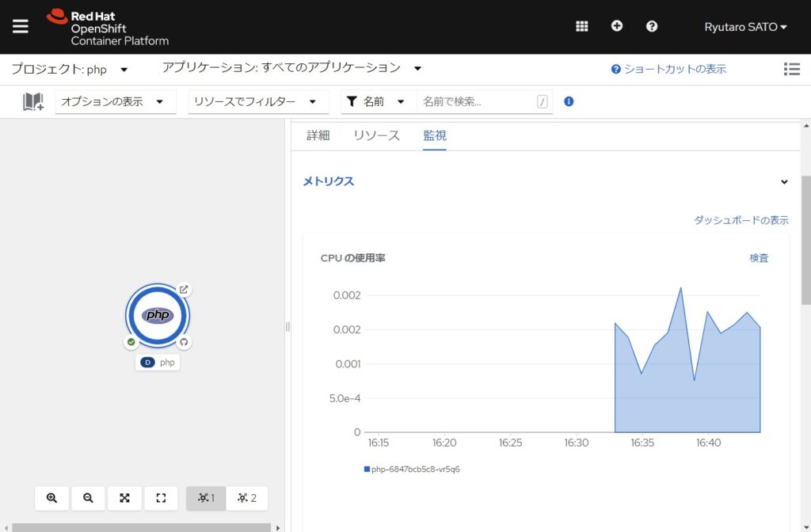Switch to the リソース tab
Screen dimensions: 811x532
(x=375, y=135)
